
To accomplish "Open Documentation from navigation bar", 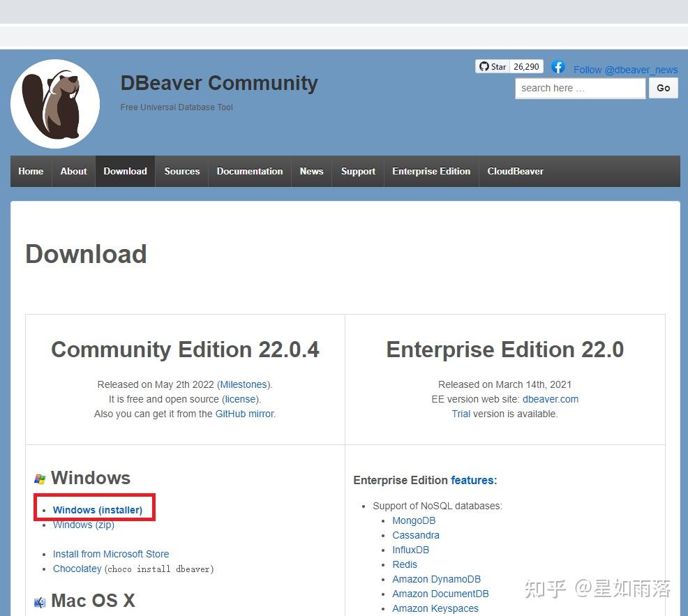I will [x=250, y=171].
